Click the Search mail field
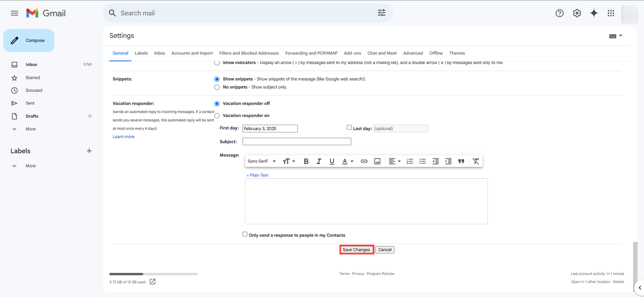Viewport: 644px width, 297px height. point(248,13)
